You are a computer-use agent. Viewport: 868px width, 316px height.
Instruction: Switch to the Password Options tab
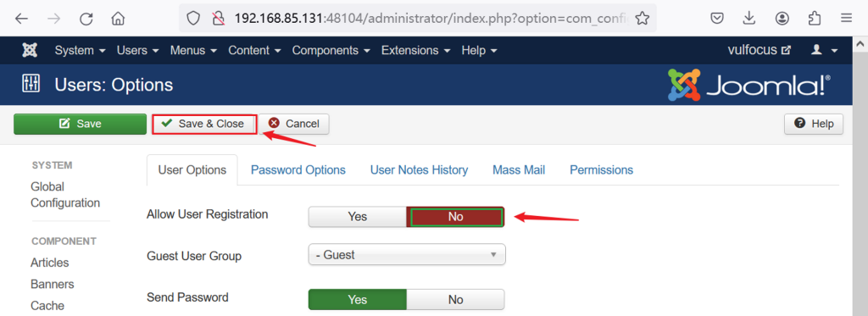click(298, 170)
